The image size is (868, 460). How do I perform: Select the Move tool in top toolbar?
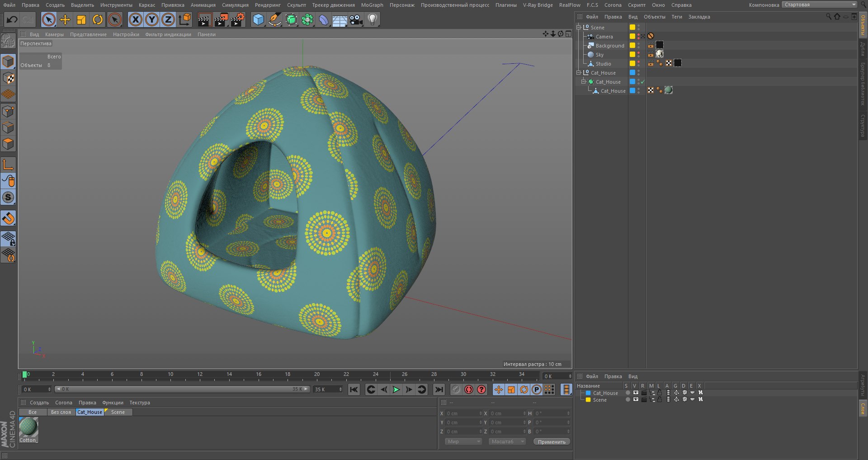pyautogui.click(x=65, y=19)
